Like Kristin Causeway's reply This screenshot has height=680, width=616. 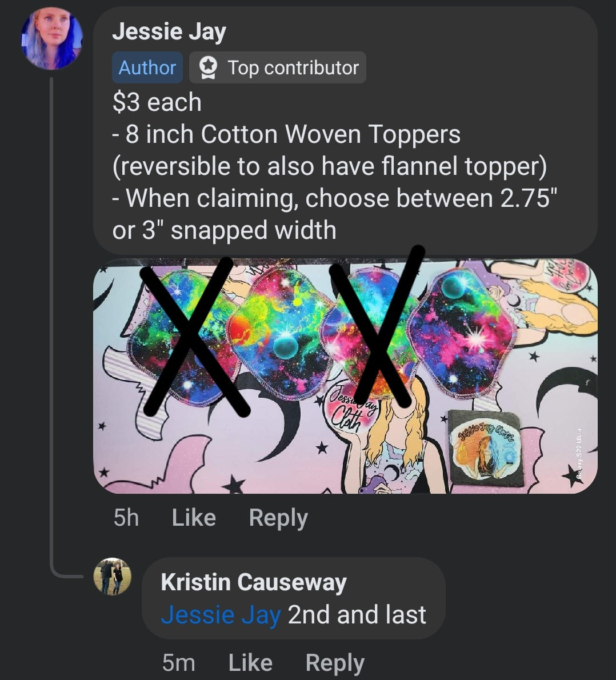click(250, 663)
